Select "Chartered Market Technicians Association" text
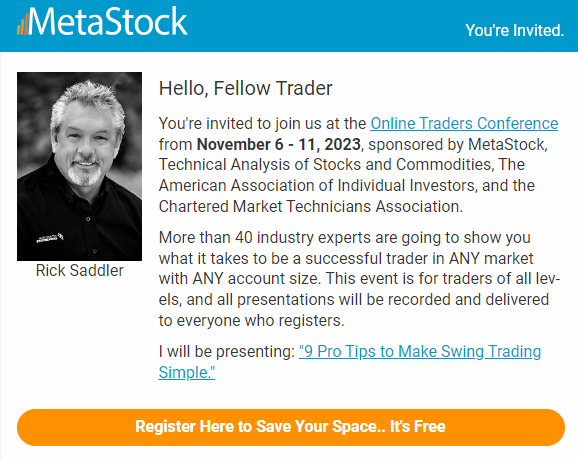Image resolution: width=578 pixels, height=460 pixels. [x=309, y=206]
